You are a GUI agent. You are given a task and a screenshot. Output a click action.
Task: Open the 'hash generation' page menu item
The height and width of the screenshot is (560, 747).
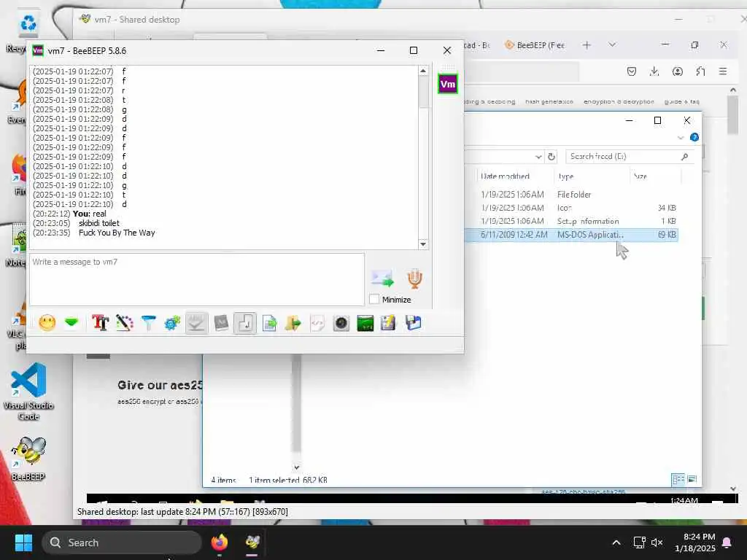pos(549,102)
